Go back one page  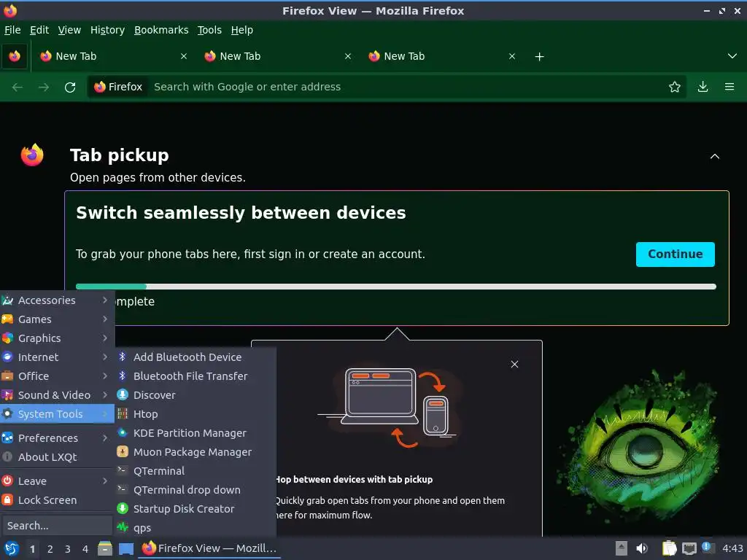[x=18, y=87]
